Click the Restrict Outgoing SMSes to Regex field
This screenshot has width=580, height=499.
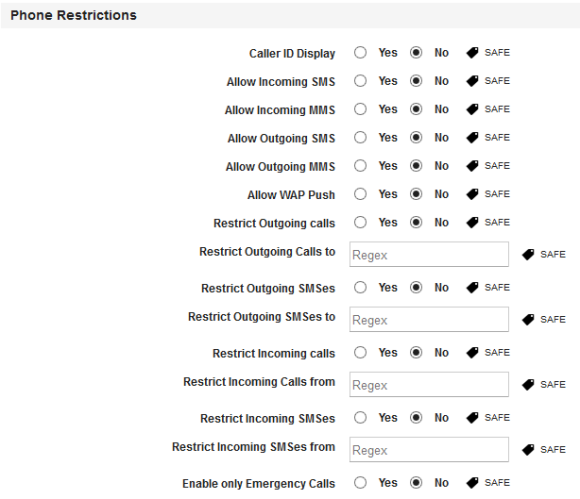click(x=429, y=320)
